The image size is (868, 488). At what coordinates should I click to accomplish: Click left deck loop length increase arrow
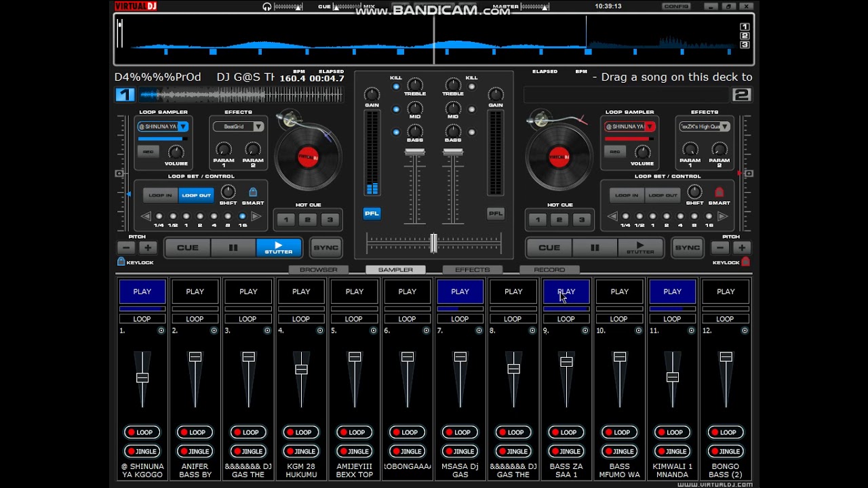tap(256, 216)
